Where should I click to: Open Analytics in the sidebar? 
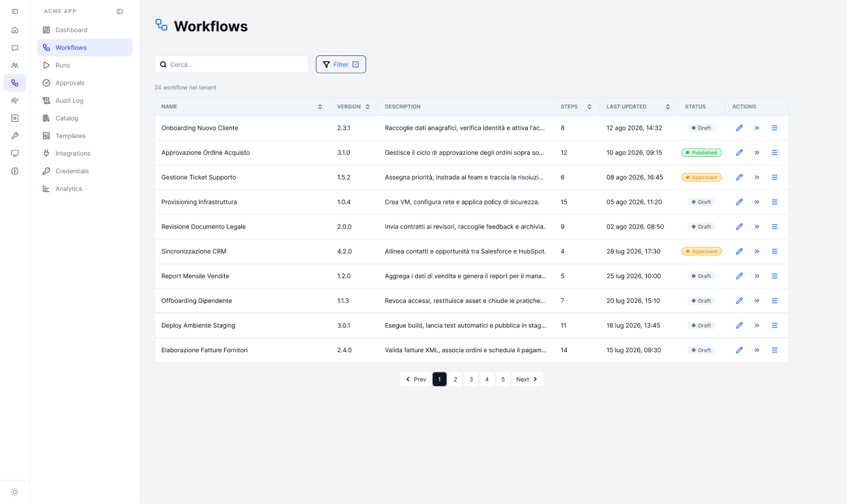[85, 188]
